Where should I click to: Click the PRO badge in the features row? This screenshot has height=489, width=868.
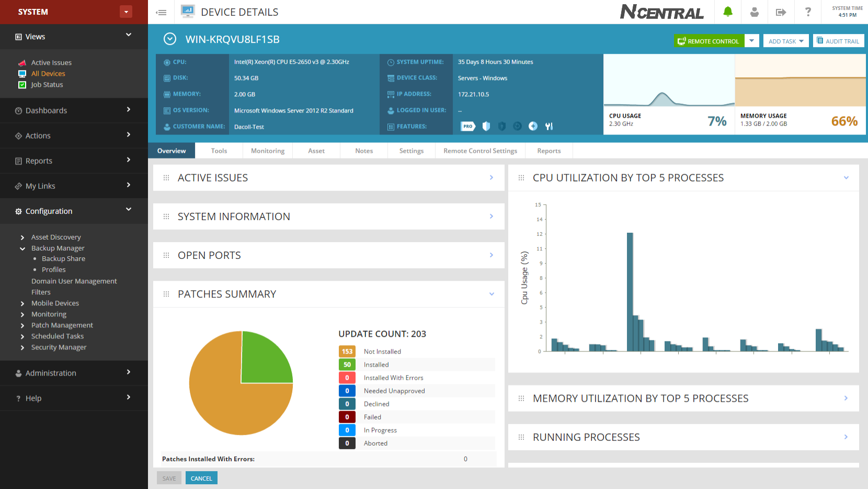pyautogui.click(x=467, y=126)
